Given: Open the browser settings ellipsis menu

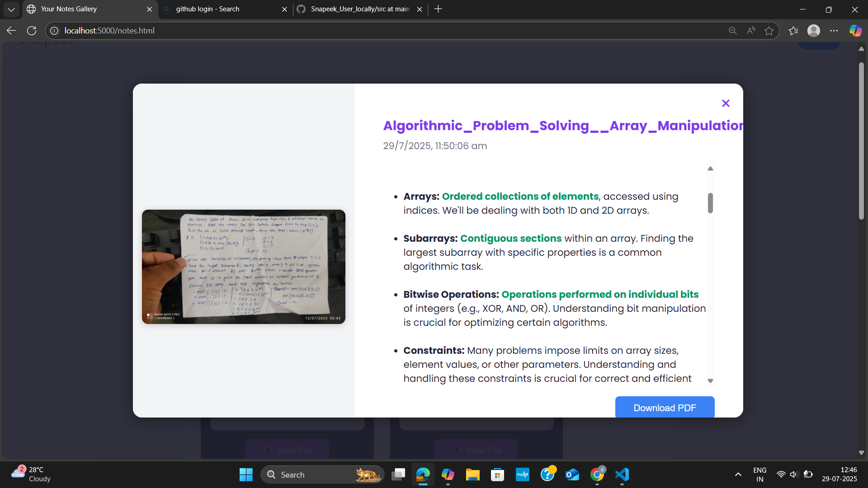Looking at the screenshot, I should 835,30.
